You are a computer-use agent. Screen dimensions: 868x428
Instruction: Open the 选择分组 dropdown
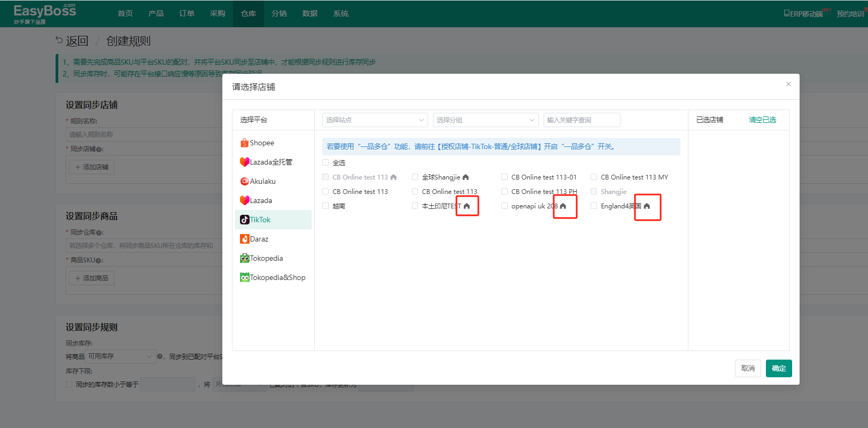486,120
